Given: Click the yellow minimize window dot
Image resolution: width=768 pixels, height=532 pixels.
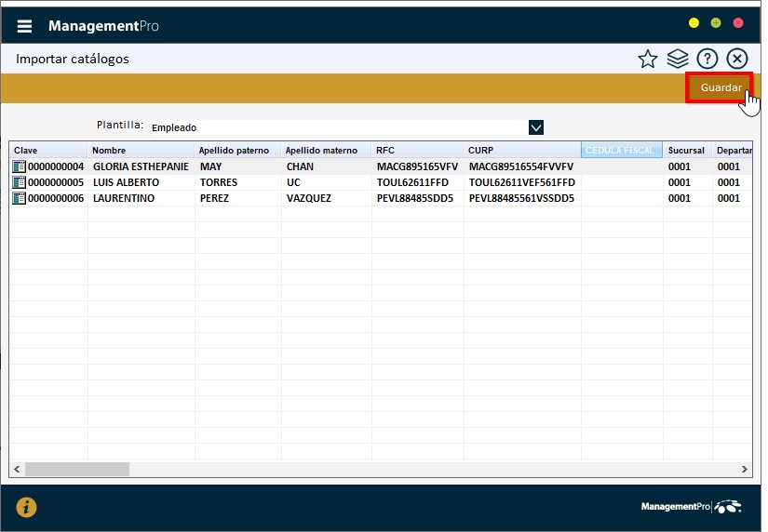Looking at the screenshot, I should (x=694, y=23).
